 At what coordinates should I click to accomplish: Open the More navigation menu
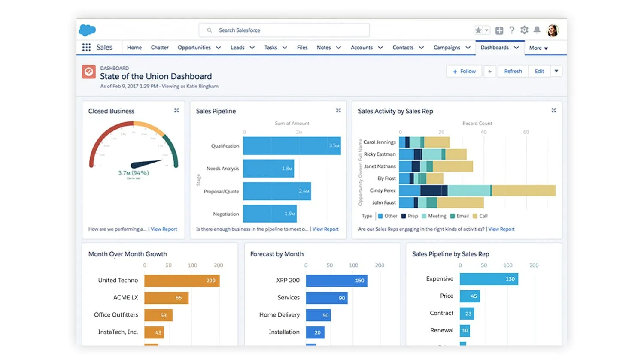(538, 48)
